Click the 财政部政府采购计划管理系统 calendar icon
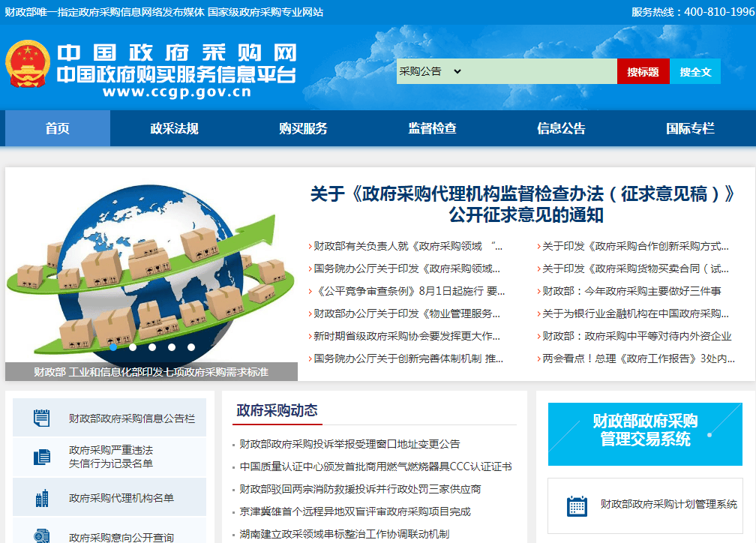This screenshot has width=756, height=543. click(x=577, y=505)
